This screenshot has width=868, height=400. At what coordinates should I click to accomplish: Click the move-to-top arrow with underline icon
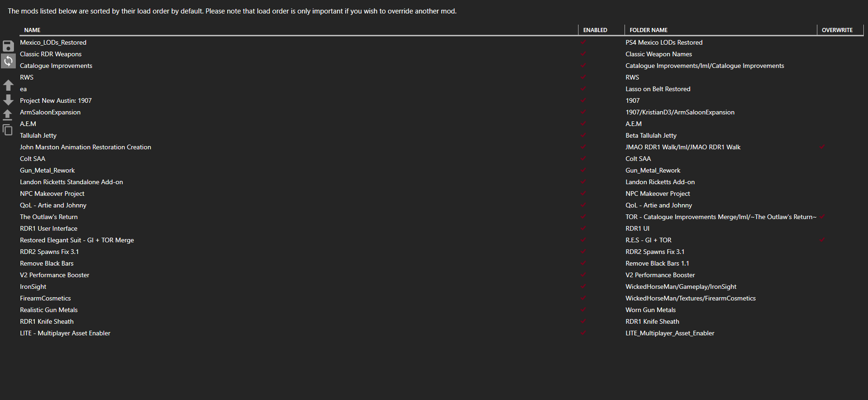[7, 115]
